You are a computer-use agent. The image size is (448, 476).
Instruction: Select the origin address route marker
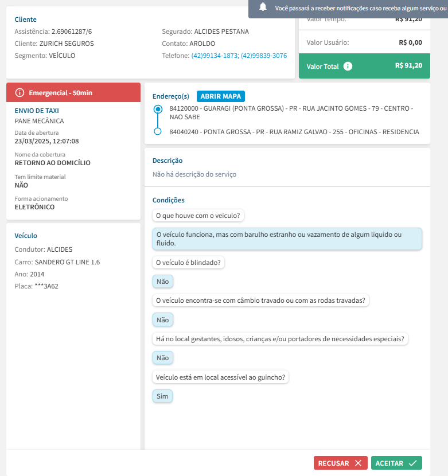click(158, 108)
